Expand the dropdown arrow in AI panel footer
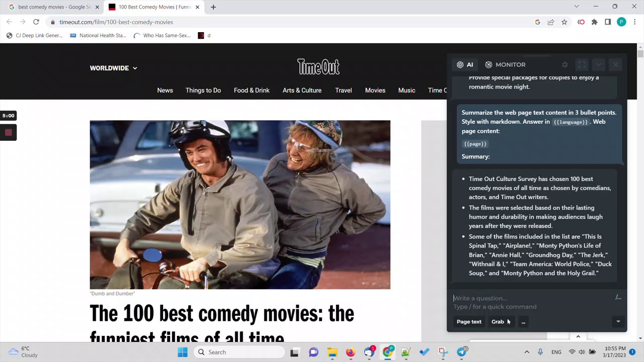 pyautogui.click(x=618, y=322)
